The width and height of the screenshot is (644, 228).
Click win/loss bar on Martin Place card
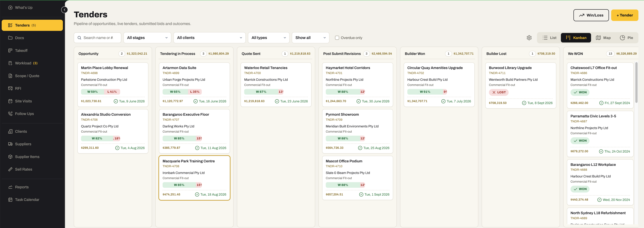click(100, 92)
